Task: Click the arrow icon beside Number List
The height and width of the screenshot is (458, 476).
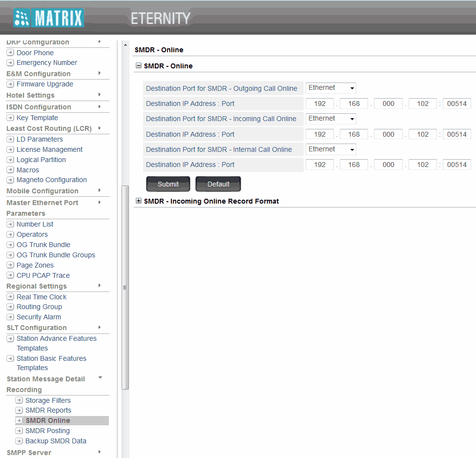Action: pos(10,224)
